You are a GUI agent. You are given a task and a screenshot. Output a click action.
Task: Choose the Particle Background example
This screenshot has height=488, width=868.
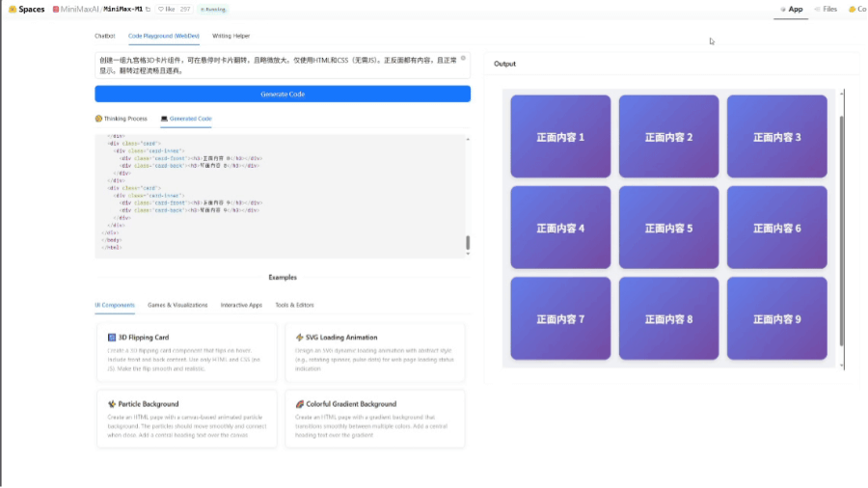click(x=186, y=419)
